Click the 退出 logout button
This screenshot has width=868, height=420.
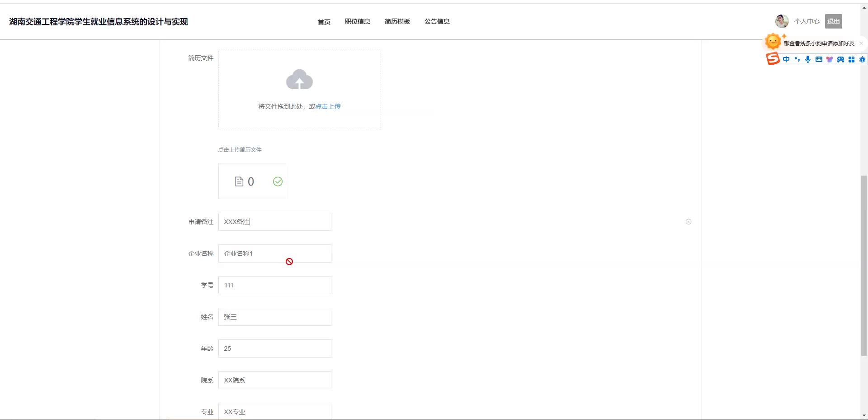pos(834,21)
